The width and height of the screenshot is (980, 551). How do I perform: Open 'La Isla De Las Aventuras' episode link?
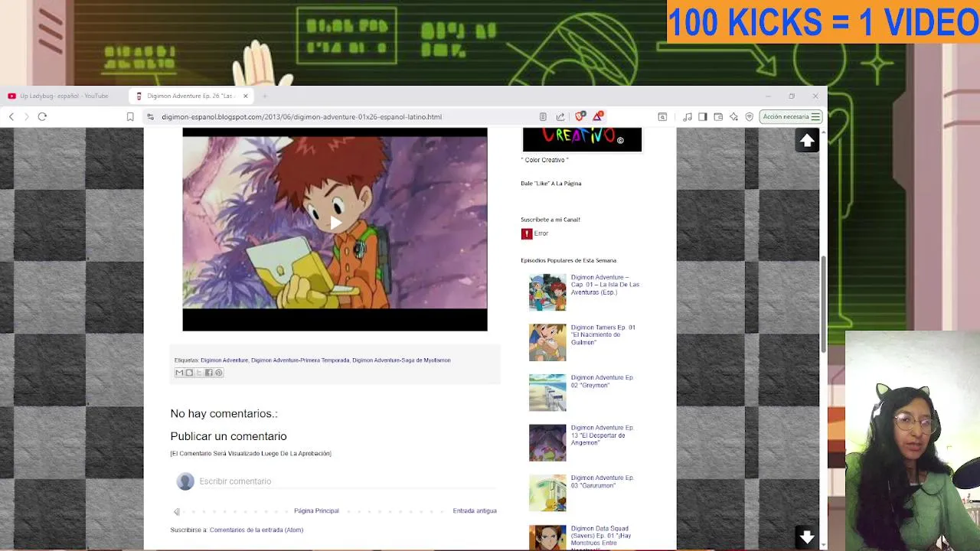coord(605,285)
